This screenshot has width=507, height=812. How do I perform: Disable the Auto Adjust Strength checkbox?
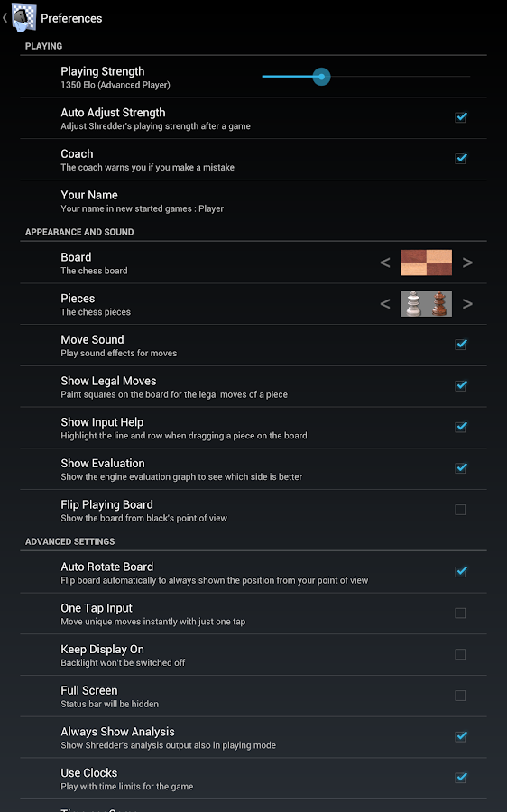coord(460,117)
